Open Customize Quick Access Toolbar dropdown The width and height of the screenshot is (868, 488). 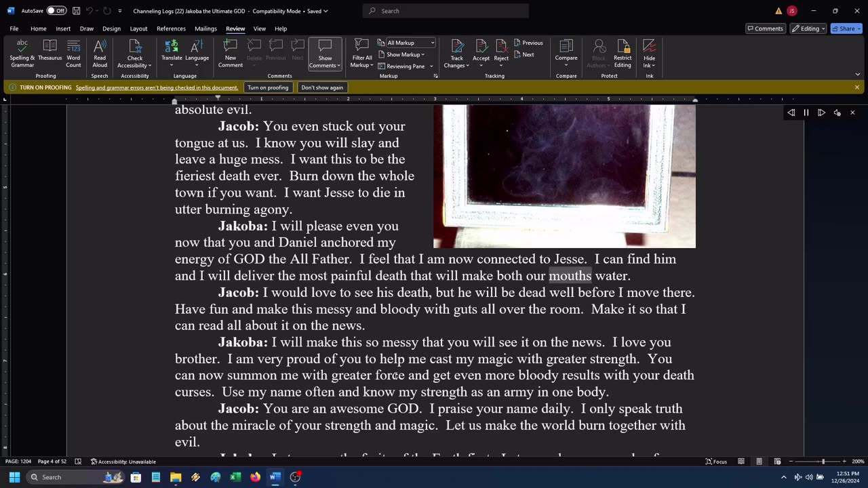120,11
